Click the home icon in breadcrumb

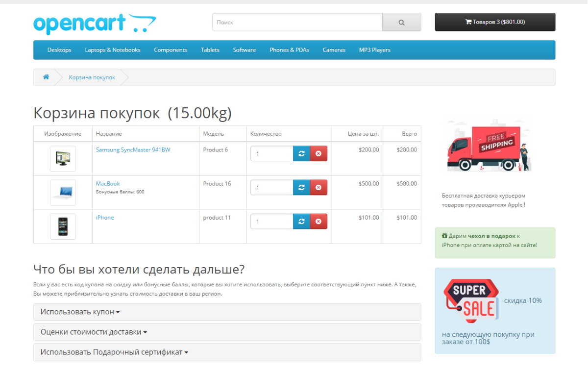46,77
